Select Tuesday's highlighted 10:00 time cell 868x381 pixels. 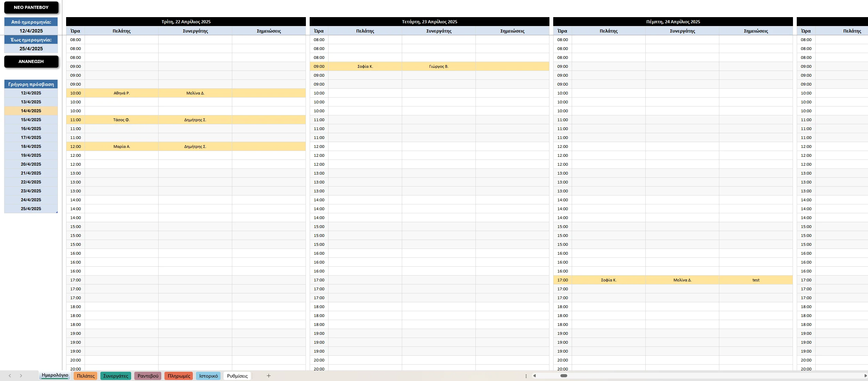tap(75, 93)
